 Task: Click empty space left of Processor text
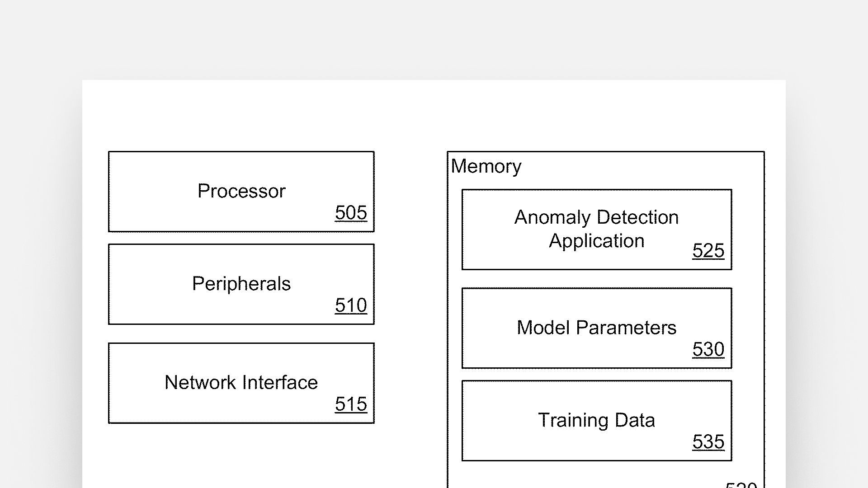[x=149, y=192]
